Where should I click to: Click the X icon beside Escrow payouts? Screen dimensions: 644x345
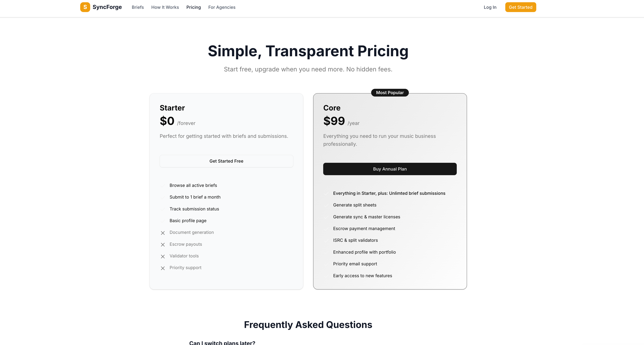[163, 245]
